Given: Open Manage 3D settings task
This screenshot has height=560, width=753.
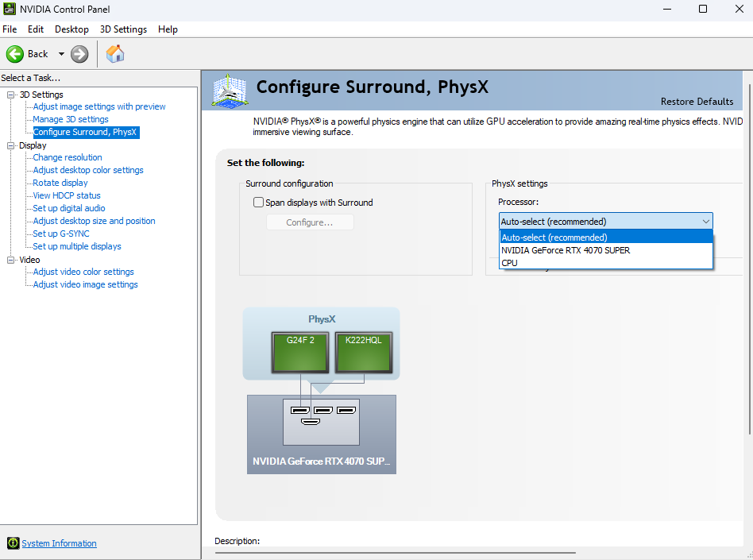Looking at the screenshot, I should [71, 119].
